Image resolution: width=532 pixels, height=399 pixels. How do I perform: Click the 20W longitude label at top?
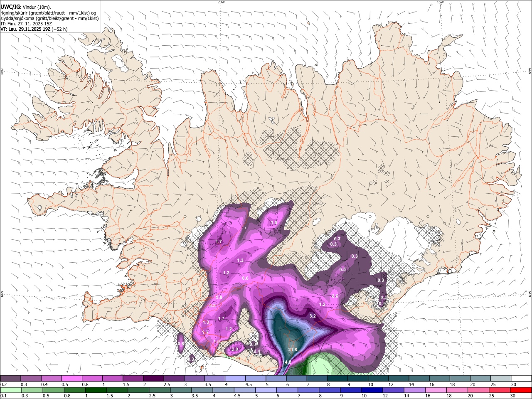pyautogui.click(x=221, y=2)
